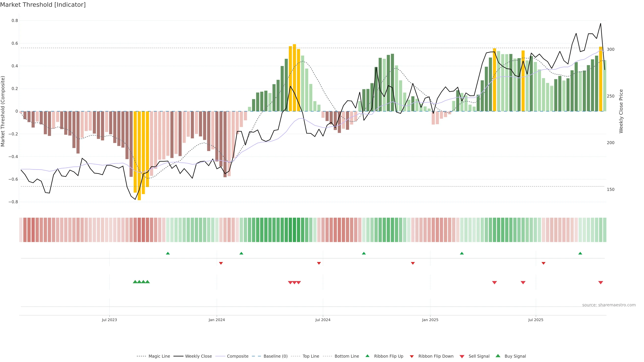644x362 pixels.
Task: Click the Baseline (0) legend entry
Action: 275,356
